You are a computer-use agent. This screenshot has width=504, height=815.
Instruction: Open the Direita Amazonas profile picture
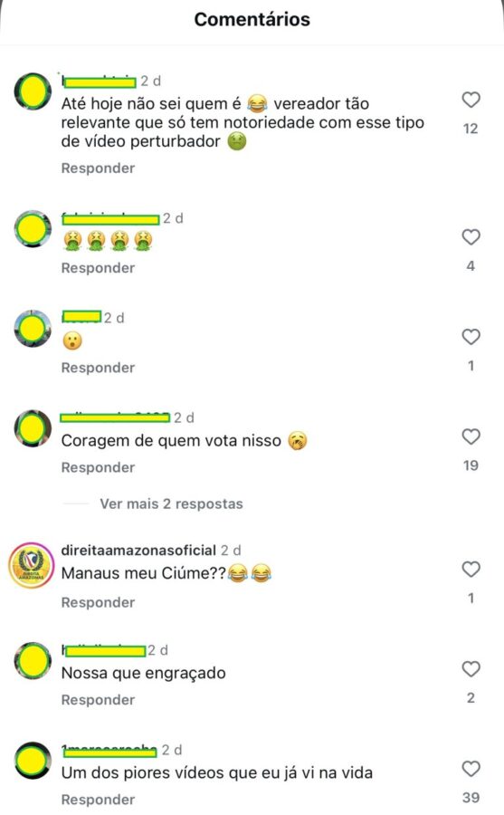tap(32, 565)
